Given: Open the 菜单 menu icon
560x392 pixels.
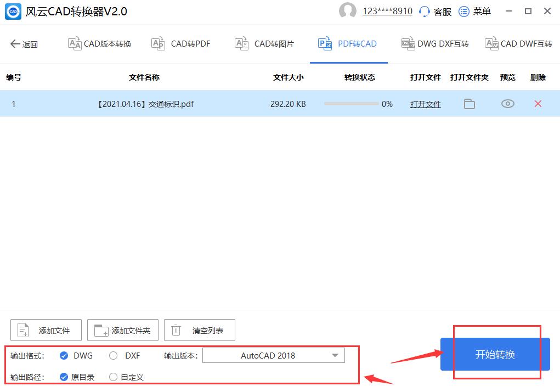Looking at the screenshot, I should [x=463, y=12].
